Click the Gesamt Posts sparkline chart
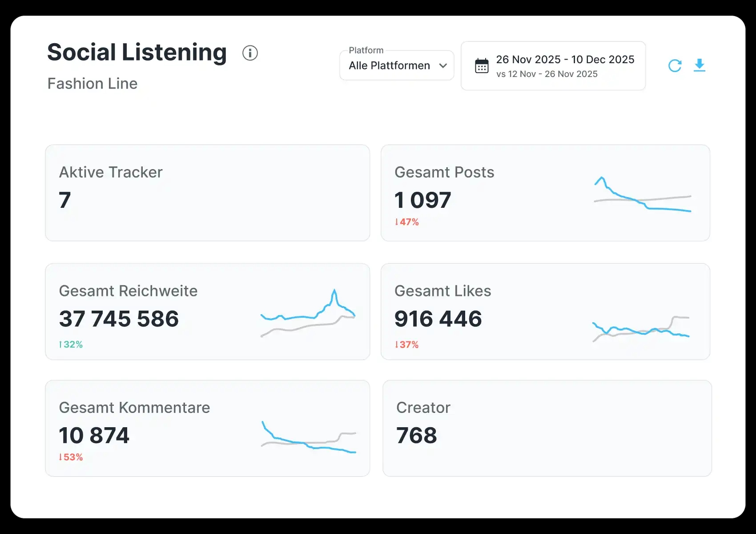Image resolution: width=756 pixels, height=534 pixels. pos(643,194)
